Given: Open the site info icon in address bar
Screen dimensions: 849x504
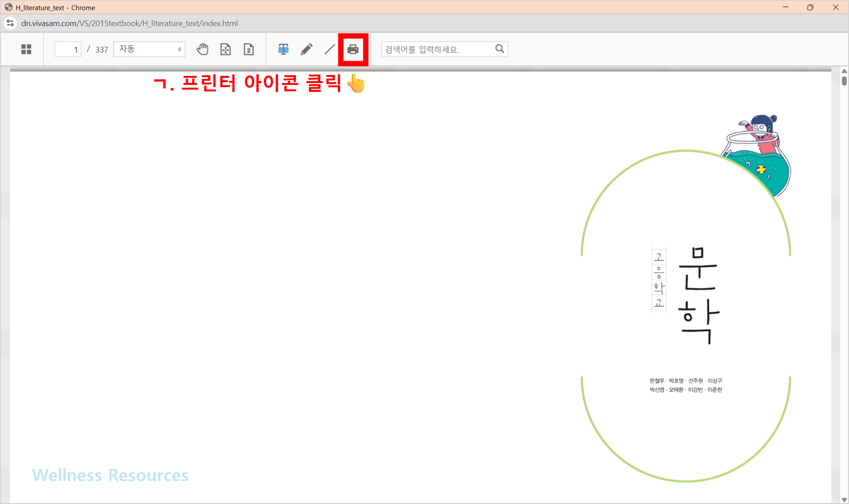Looking at the screenshot, I should click(10, 23).
